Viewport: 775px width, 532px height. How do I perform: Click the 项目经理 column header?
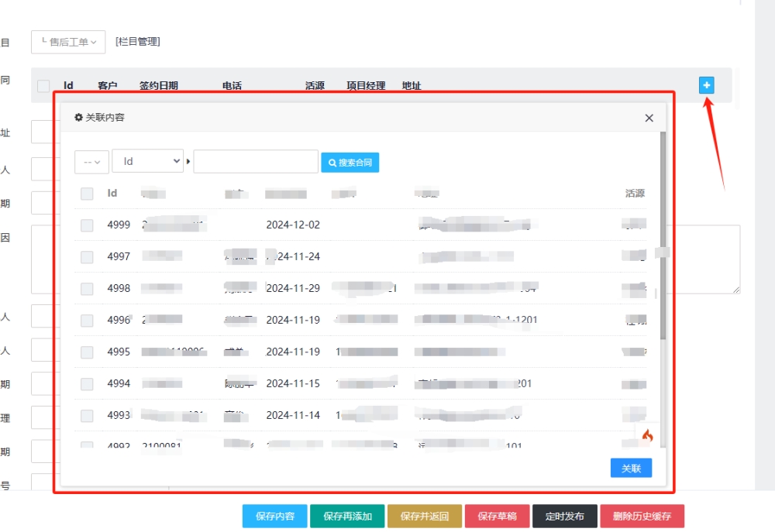click(x=366, y=85)
